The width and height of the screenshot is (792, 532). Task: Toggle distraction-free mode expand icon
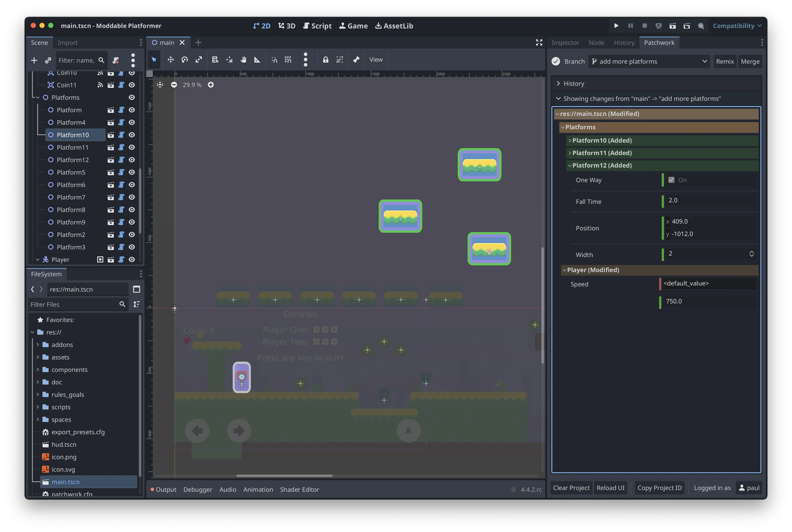tap(539, 42)
